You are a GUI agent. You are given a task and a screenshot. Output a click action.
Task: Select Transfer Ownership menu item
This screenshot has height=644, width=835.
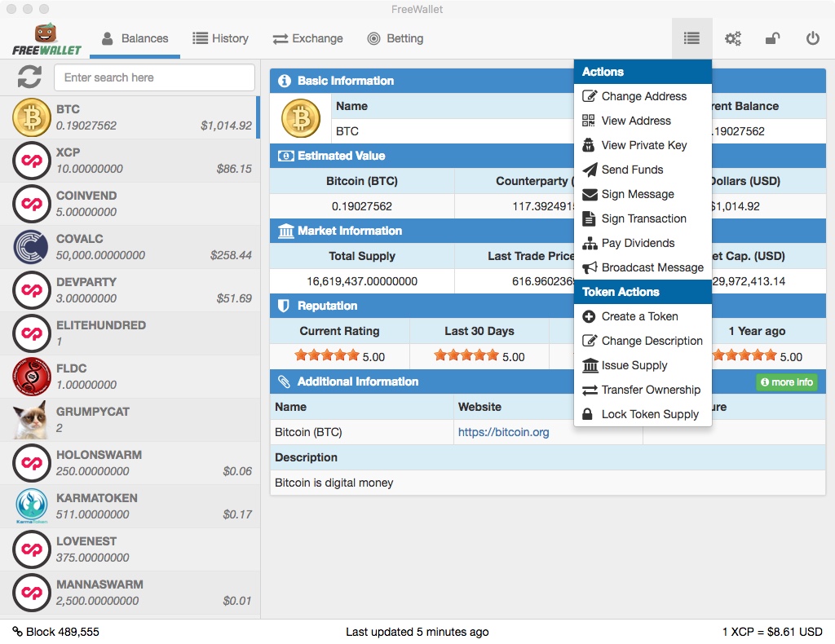[x=643, y=390]
